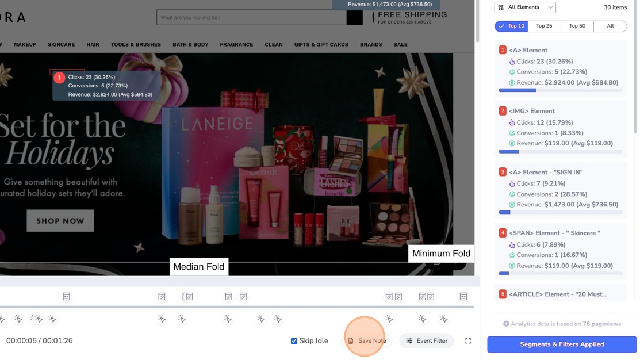Click the red rank 3 badge in element list
This screenshot has width=644, height=360.
click(503, 172)
